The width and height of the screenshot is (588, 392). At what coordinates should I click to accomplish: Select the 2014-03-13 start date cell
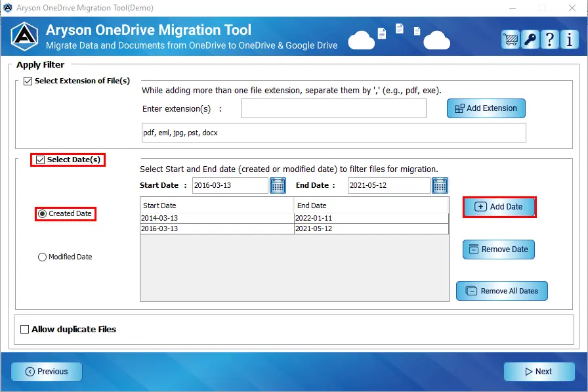click(x=217, y=218)
